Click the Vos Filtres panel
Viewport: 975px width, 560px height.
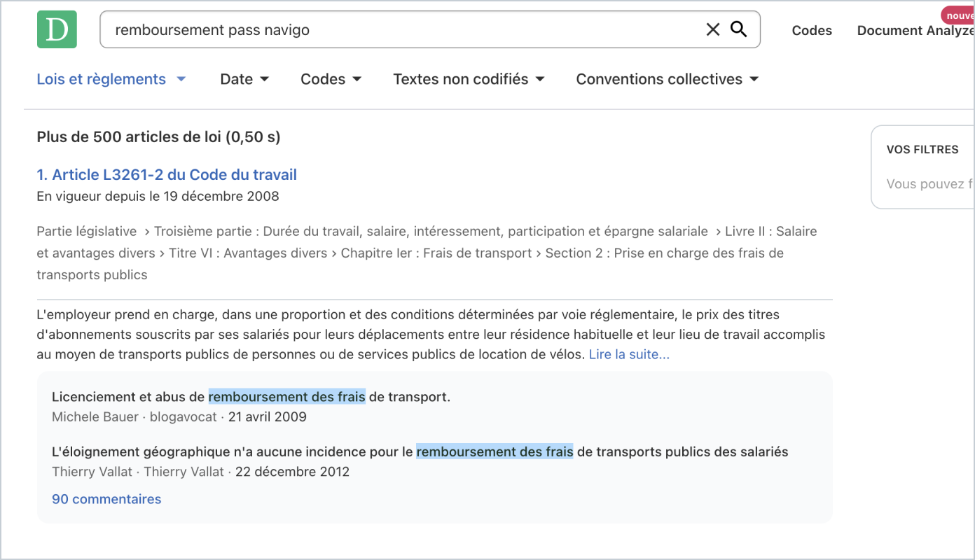pyautogui.click(x=922, y=167)
